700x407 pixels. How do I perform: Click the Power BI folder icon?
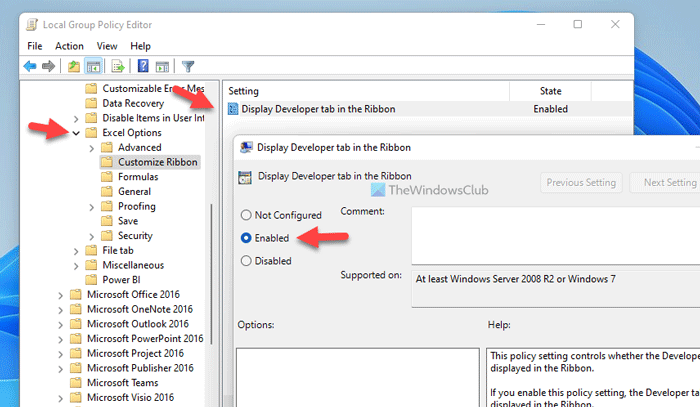pyautogui.click(x=91, y=280)
